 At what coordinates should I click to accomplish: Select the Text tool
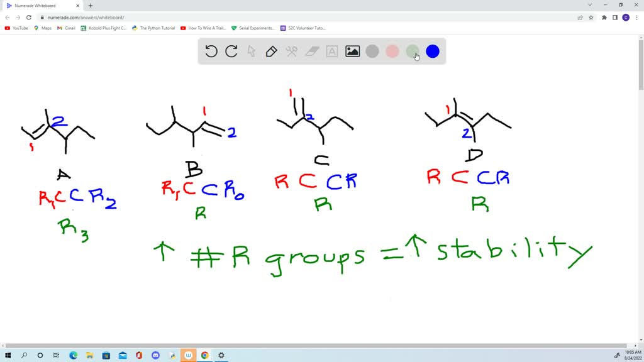click(x=331, y=52)
